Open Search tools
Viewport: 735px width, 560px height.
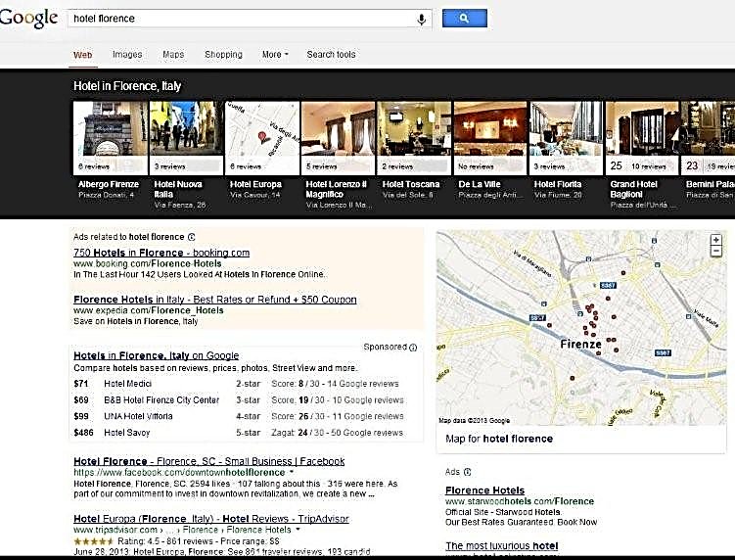[x=331, y=55]
